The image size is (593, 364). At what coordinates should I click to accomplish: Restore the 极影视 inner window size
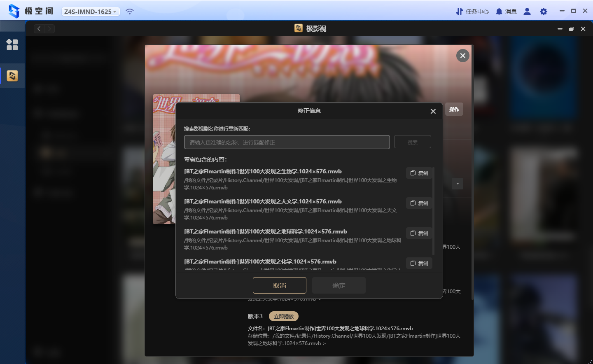[x=572, y=29]
